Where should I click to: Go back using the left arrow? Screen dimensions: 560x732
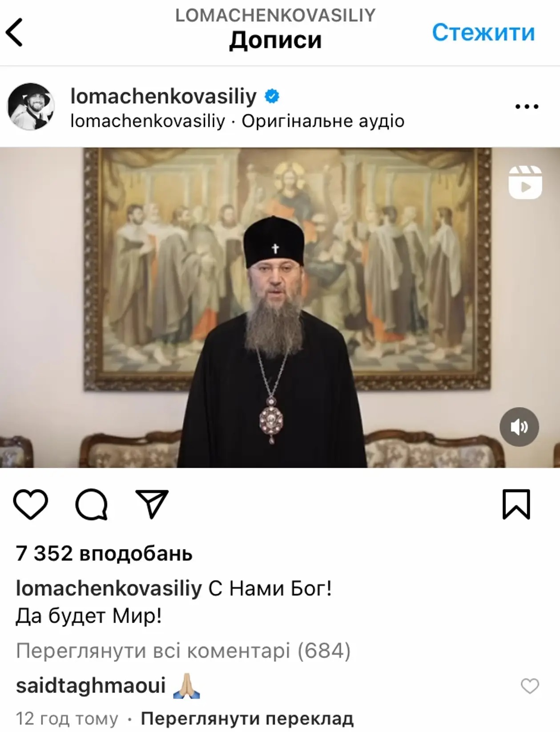click(14, 32)
